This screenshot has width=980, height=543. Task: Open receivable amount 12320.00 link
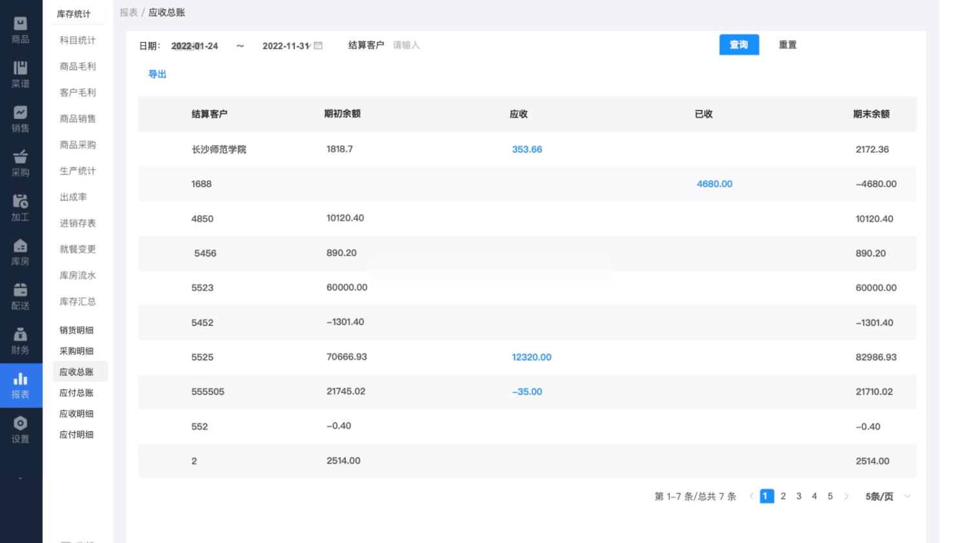click(x=531, y=357)
